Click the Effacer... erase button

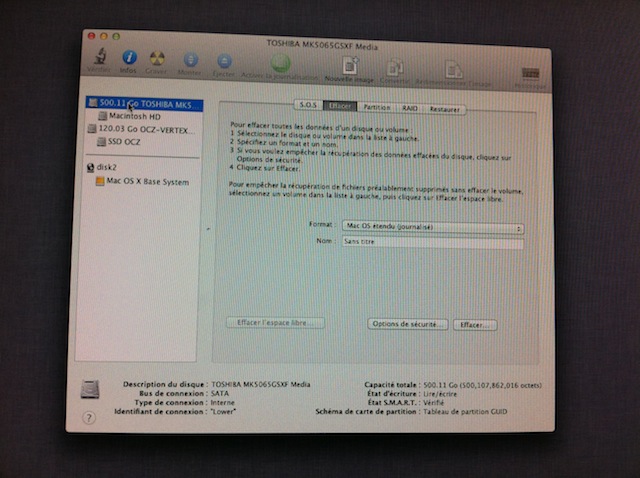[475, 325]
